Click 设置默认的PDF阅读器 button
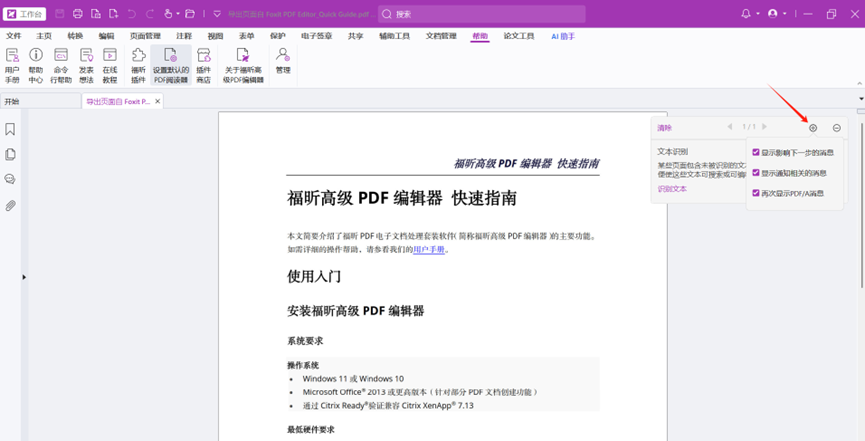 click(x=171, y=65)
